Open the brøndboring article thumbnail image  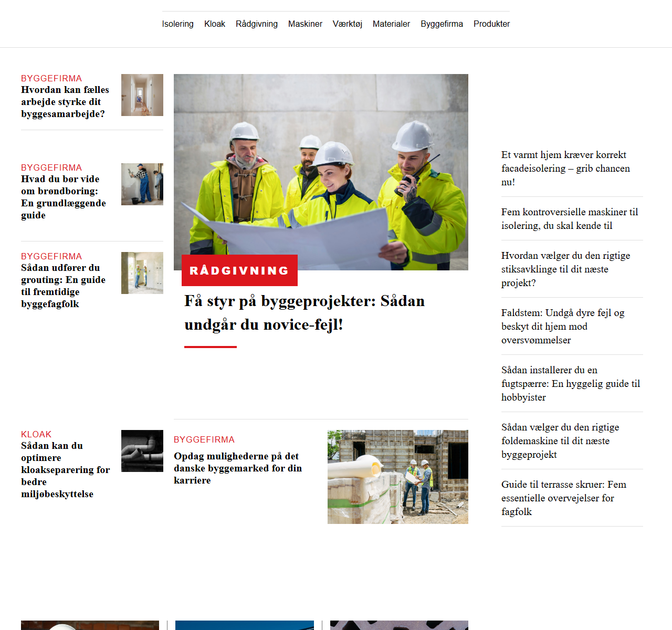click(142, 184)
